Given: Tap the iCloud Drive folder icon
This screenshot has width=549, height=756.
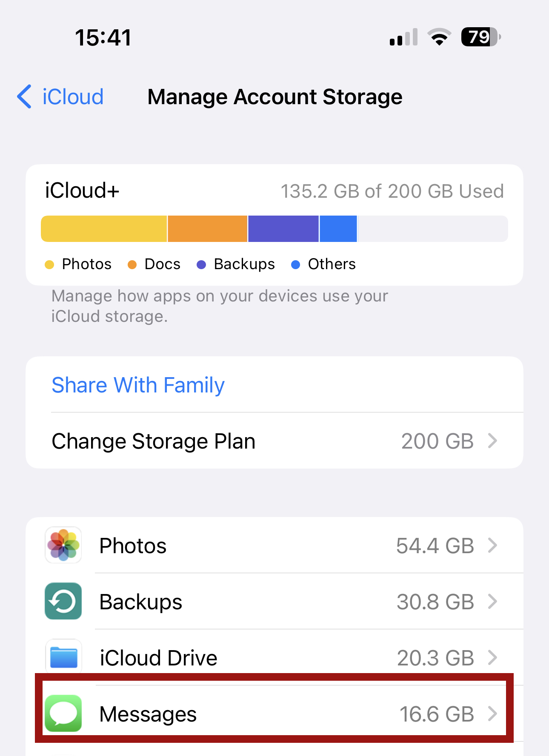Looking at the screenshot, I should coord(63,657).
